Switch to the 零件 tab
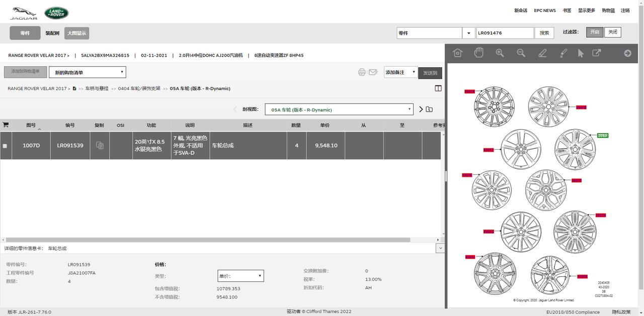644x316 pixels. click(25, 33)
